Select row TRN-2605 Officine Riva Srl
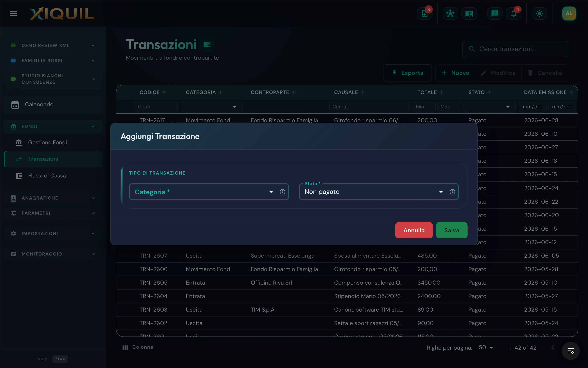The image size is (588, 368). (x=347, y=283)
